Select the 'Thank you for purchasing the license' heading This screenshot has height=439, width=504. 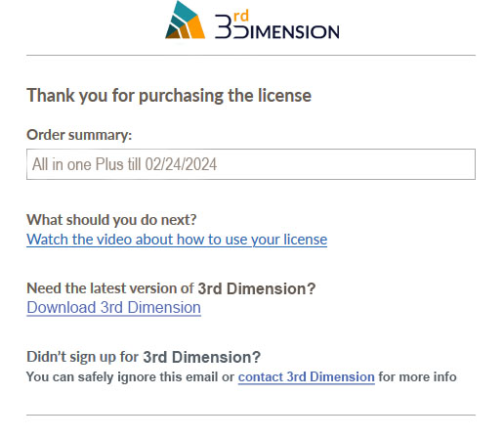(169, 96)
